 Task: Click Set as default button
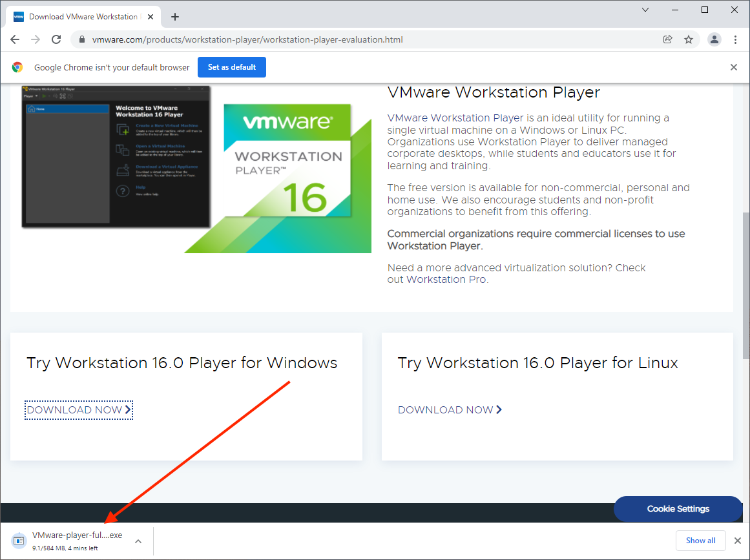point(232,67)
